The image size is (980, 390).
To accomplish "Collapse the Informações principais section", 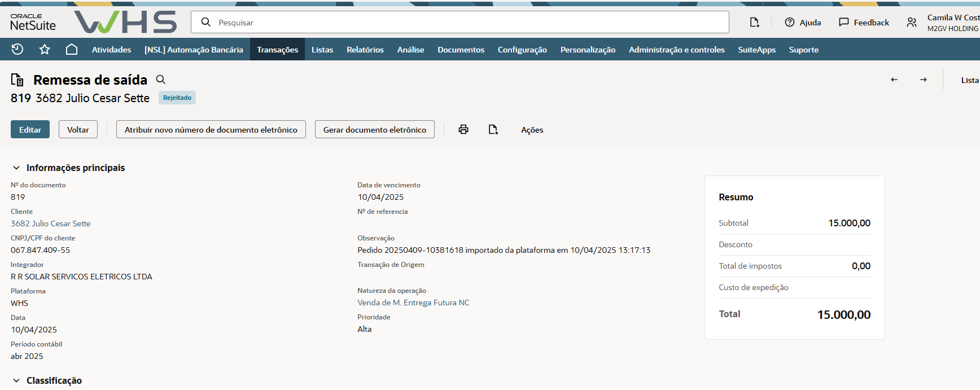I will [16, 168].
